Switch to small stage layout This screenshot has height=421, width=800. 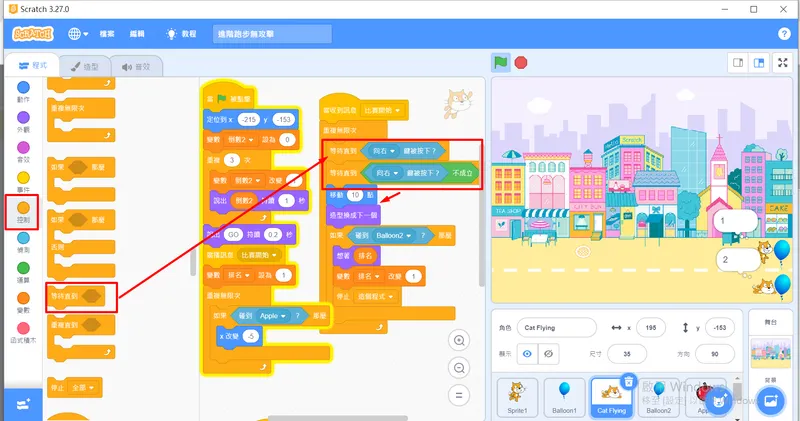[x=738, y=63]
